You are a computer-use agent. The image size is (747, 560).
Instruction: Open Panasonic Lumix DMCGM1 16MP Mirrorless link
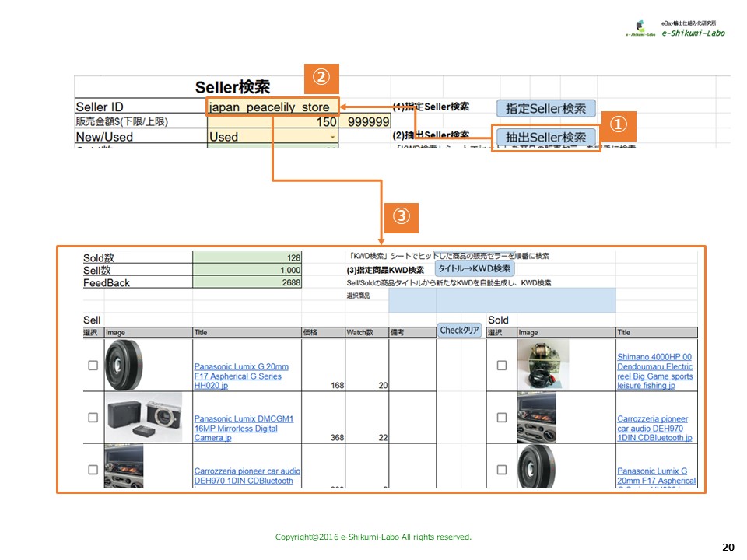coord(244,428)
